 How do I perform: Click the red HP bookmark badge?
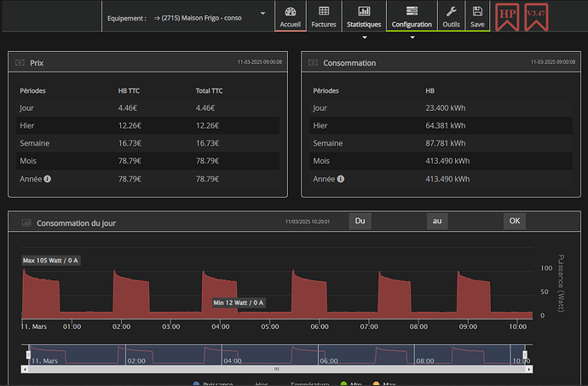[507, 17]
